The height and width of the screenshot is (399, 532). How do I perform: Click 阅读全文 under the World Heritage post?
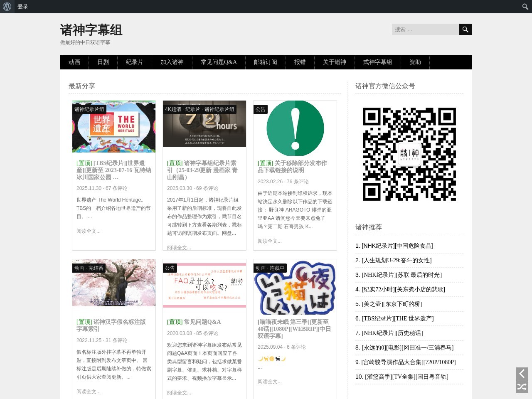click(88, 231)
